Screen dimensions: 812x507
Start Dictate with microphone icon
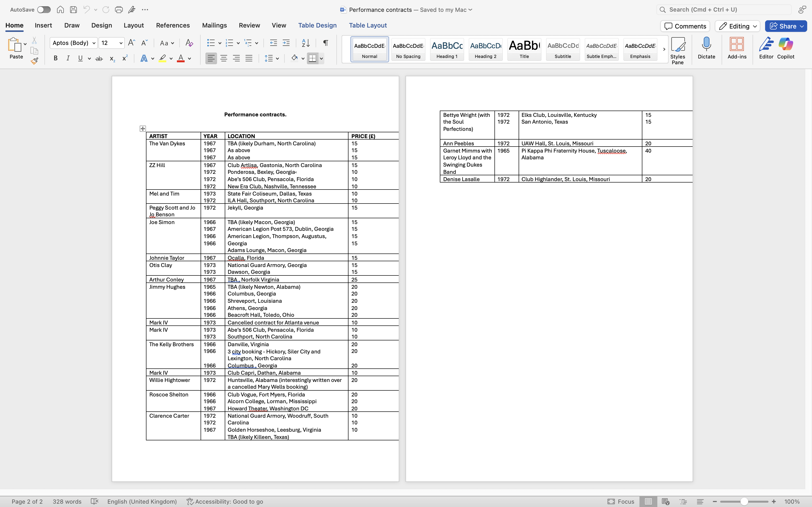[706, 48]
